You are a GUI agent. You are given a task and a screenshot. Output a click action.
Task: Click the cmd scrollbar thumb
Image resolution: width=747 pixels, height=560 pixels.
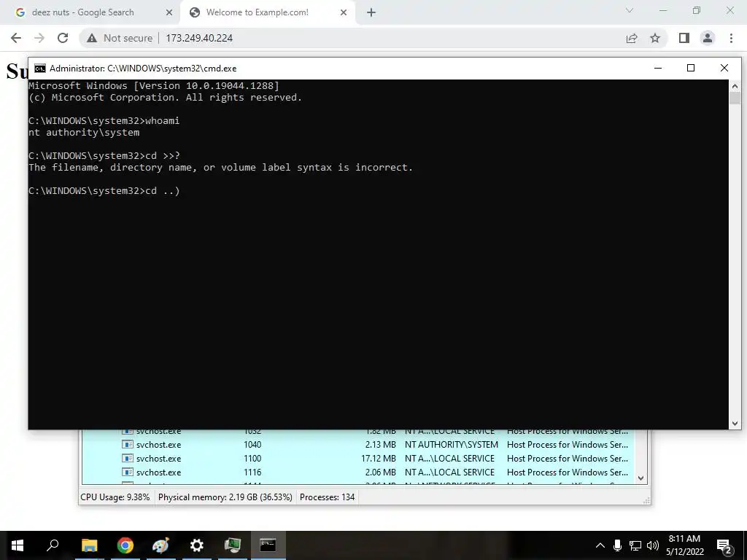click(x=735, y=98)
